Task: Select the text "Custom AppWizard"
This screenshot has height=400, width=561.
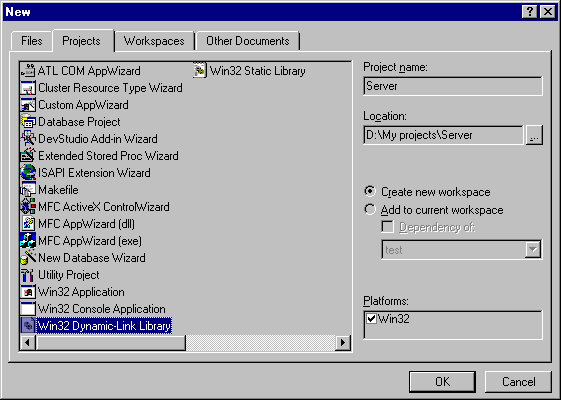Action: click(83, 105)
